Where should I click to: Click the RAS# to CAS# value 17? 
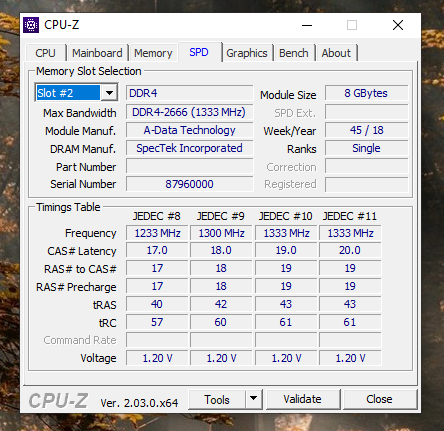click(157, 268)
